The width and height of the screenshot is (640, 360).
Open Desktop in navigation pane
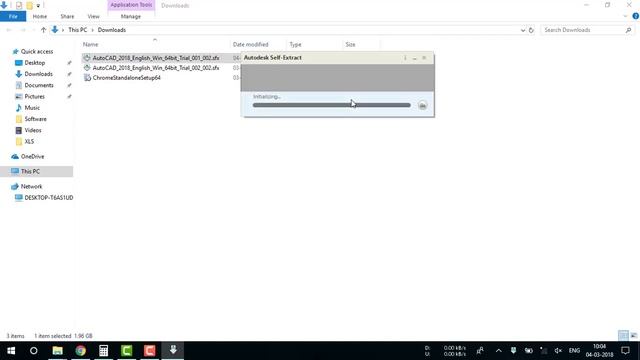tap(34, 63)
